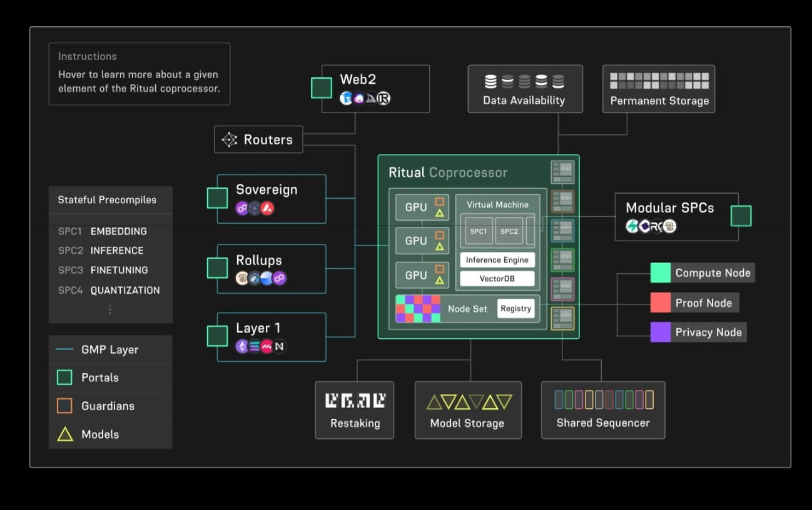
Task: Click the Node Set checkered grid icon
Action: point(418,309)
